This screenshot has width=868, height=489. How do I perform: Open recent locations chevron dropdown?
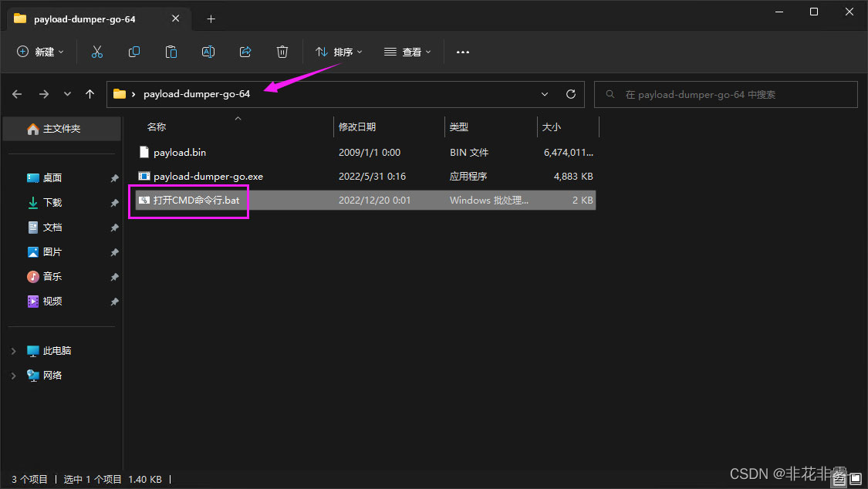point(68,94)
